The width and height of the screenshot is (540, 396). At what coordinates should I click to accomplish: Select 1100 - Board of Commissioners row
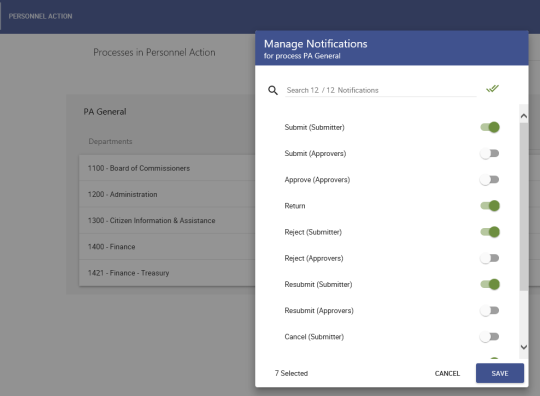[167, 168]
